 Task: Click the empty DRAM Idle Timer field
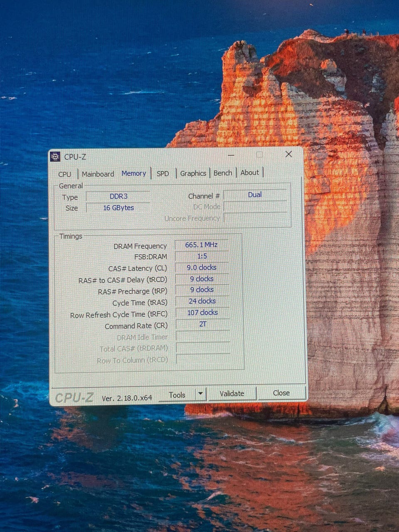tap(203, 336)
